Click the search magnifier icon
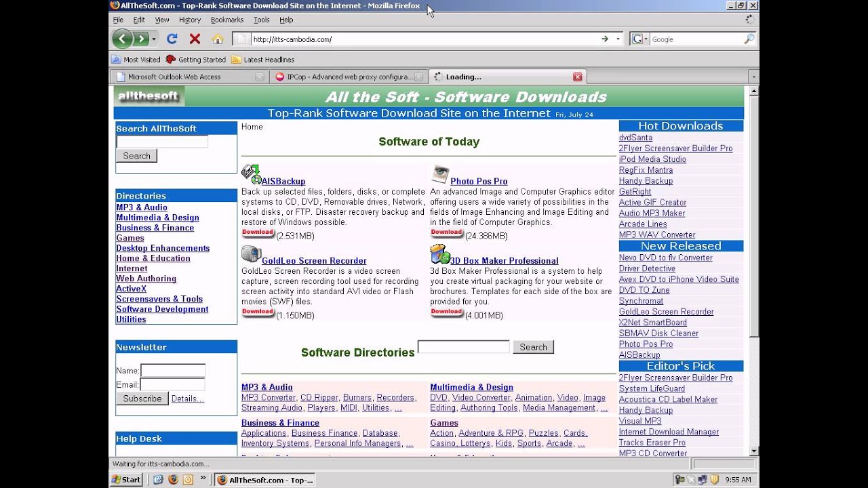 (749, 39)
